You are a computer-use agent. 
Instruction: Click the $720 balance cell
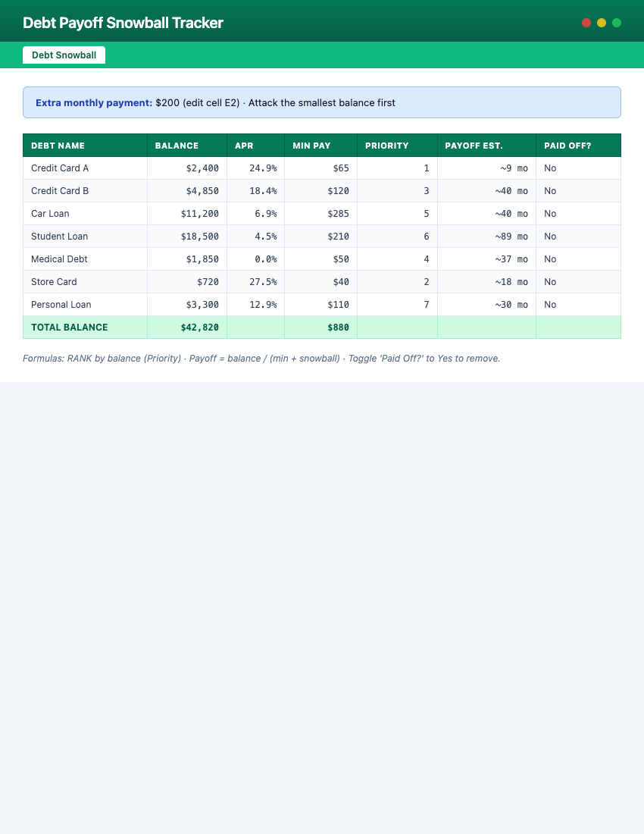point(187,282)
